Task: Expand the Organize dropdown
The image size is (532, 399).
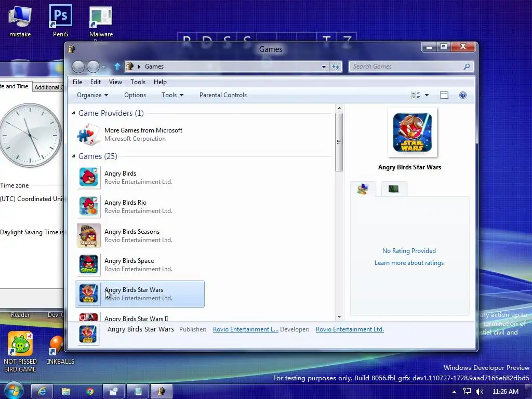Action: point(92,95)
